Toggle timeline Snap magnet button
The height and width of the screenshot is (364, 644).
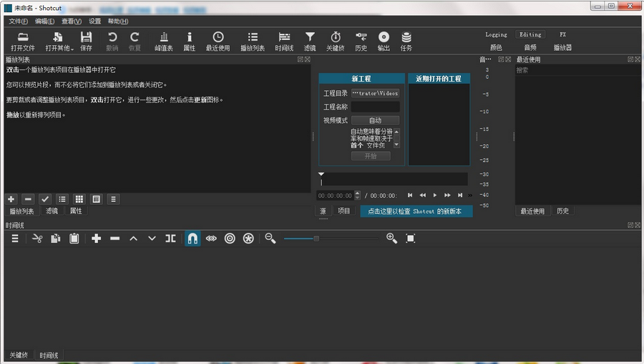(x=192, y=239)
